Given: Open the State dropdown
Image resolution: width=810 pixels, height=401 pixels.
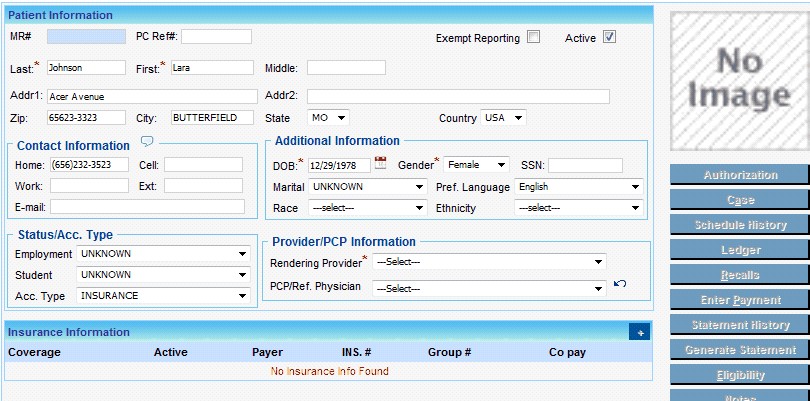Looking at the screenshot, I should (331, 117).
